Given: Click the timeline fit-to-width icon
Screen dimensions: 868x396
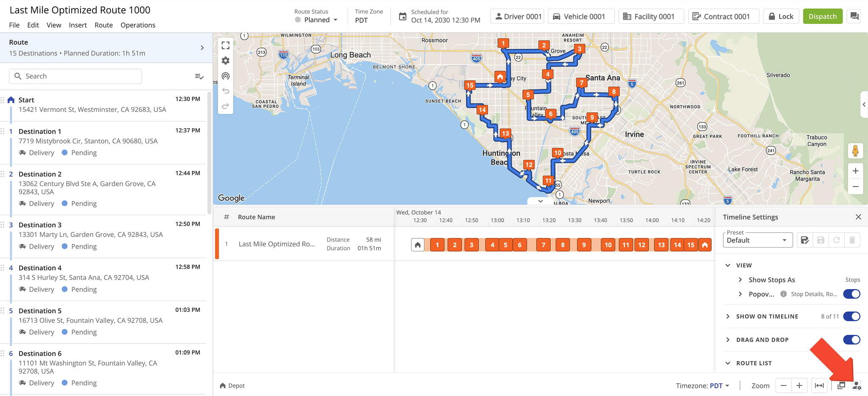Looking at the screenshot, I should pos(819,385).
